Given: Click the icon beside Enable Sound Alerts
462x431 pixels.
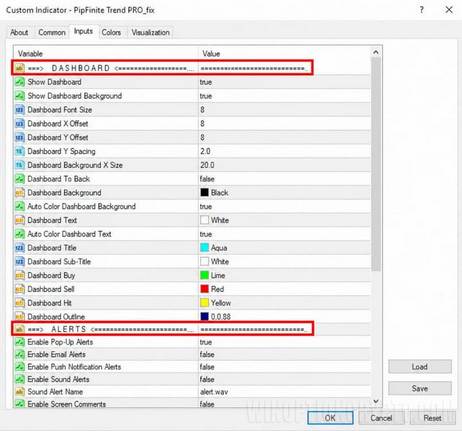Looking at the screenshot, I should tap(20, 379).
